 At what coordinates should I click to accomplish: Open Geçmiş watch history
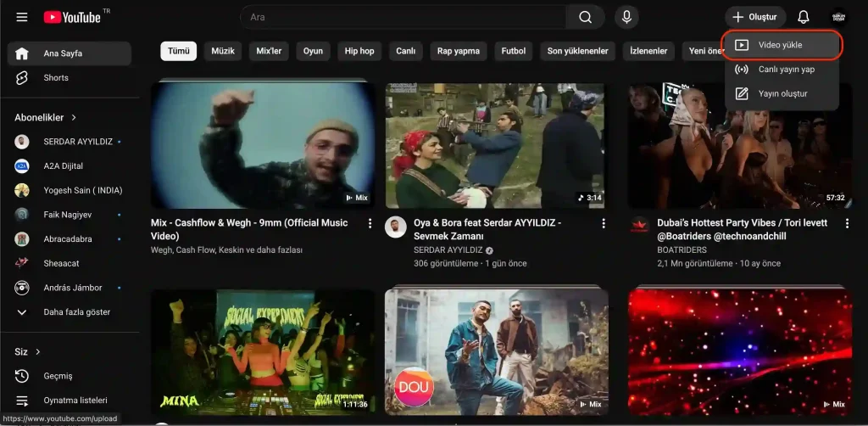(58, 376)
